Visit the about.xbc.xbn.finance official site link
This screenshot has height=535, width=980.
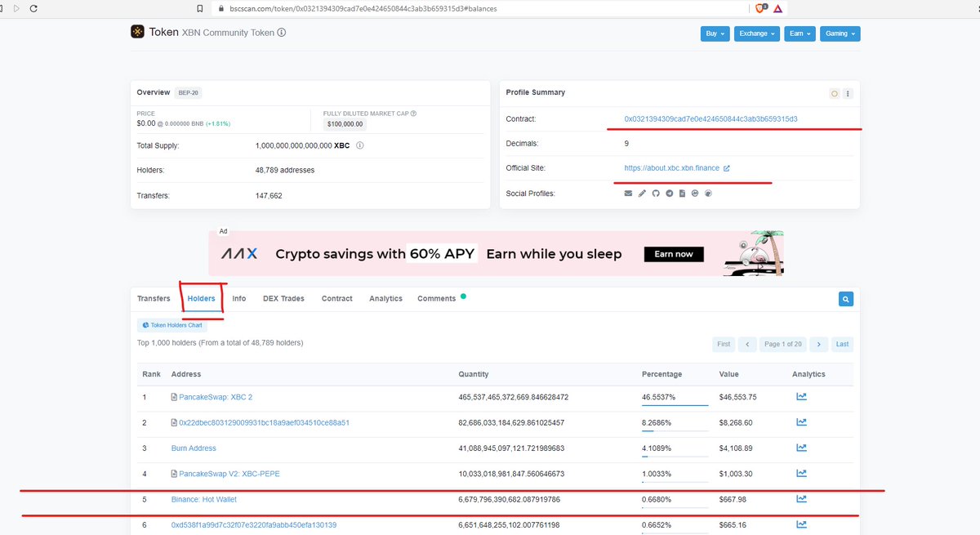pos(672,168)
